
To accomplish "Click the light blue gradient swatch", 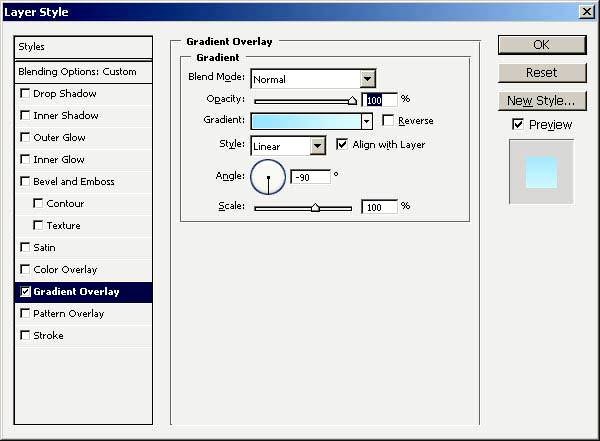I will click(x=305, y=121).
